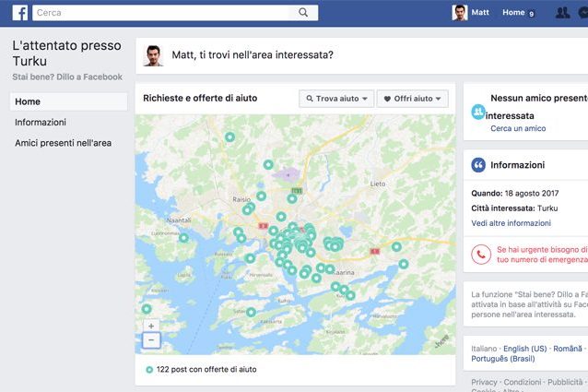Click the Informazioni quote icon
The width and height of the screenshot is (588, 392).
coord(478,165)
